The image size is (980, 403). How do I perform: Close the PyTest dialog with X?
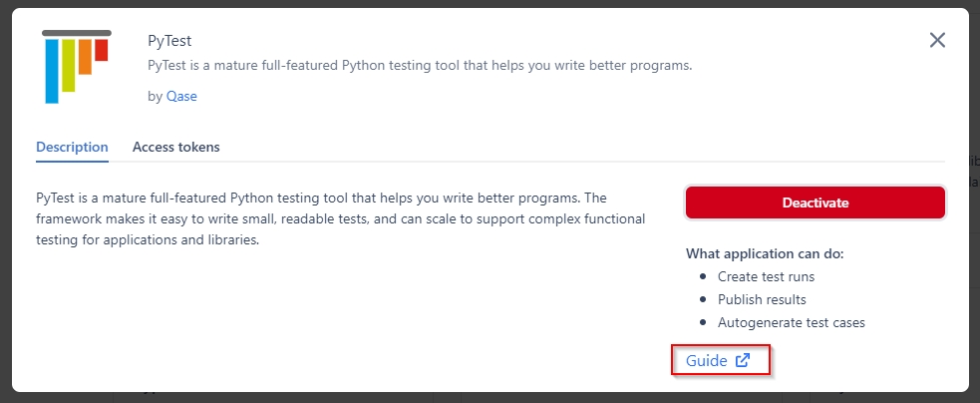[937, 40]
